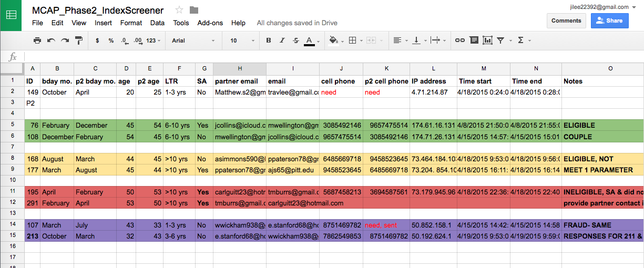Click the Undo arrow icon
644x268 pixels.
point(51,40)
